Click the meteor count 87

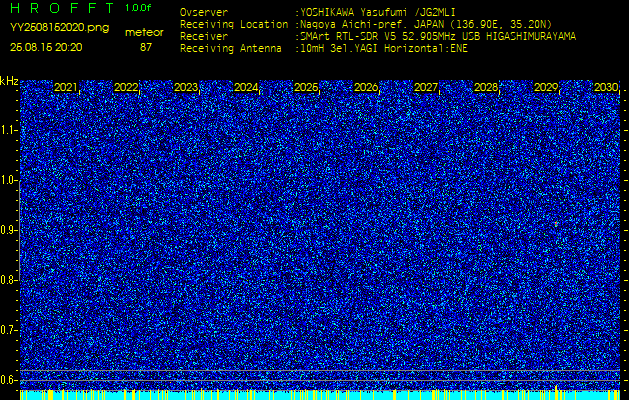(146, 47)
